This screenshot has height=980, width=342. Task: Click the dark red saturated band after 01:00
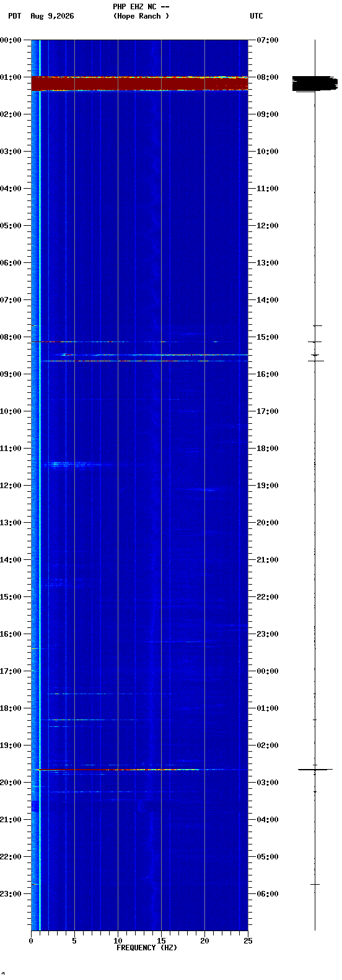click(139, 84)
